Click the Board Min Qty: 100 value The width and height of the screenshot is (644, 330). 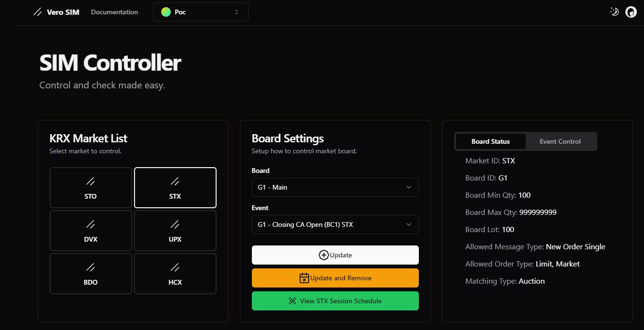[524, 195]
